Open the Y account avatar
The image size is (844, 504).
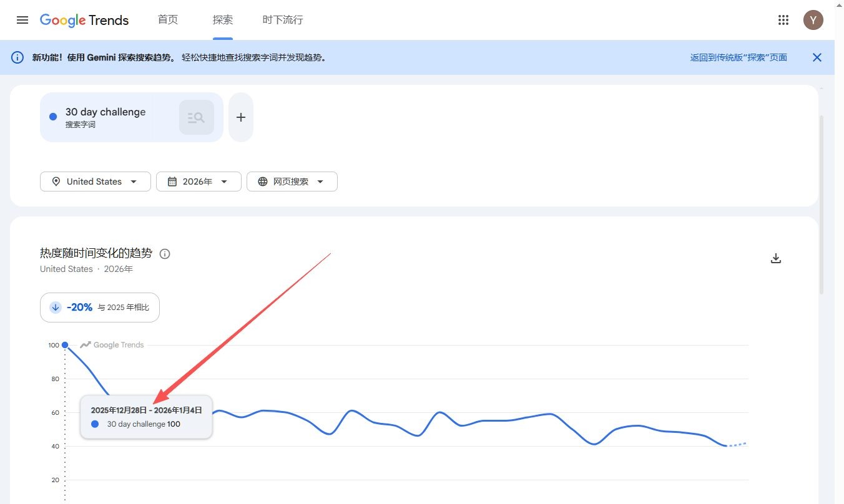coord(813,20)
